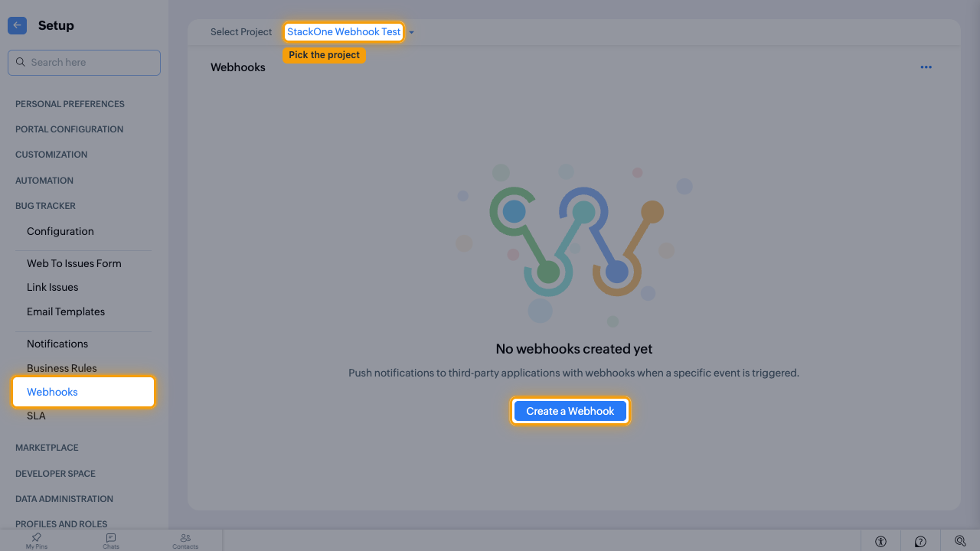Expand the Data Administration section
Image resolution: width=980 pixels, height=551 pixels.
(64, 499)
